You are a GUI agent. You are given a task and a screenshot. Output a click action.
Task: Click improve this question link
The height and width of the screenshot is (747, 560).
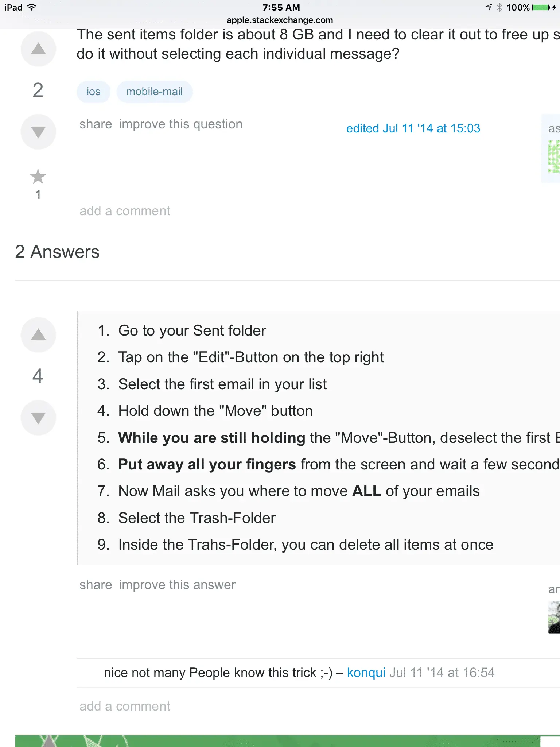[180, 124]
